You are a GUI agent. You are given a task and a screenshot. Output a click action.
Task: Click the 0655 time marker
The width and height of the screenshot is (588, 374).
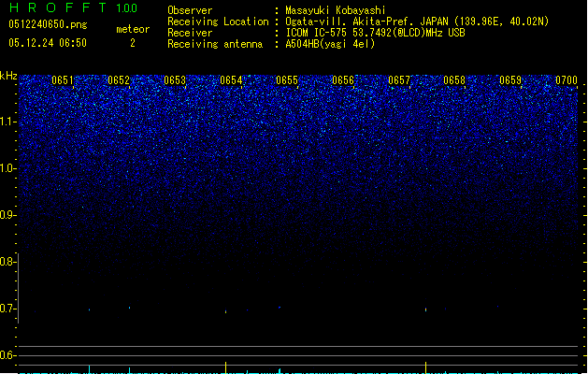[287, 80]
